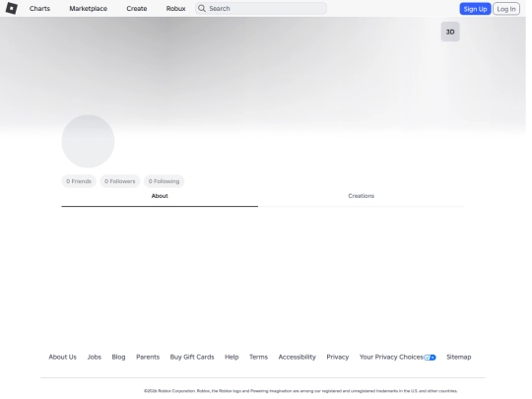Open the Charts menu item
Image resolution: width=532 pixels, height=399 pixels.
[x=39, y=9]
